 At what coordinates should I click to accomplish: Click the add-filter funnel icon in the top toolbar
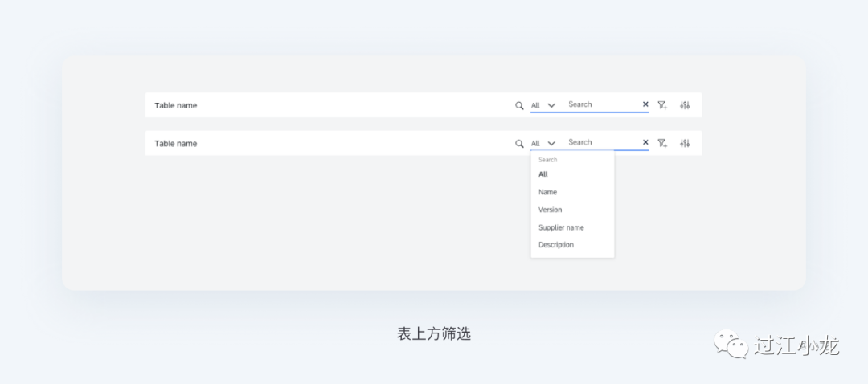(x=662, y=105)
